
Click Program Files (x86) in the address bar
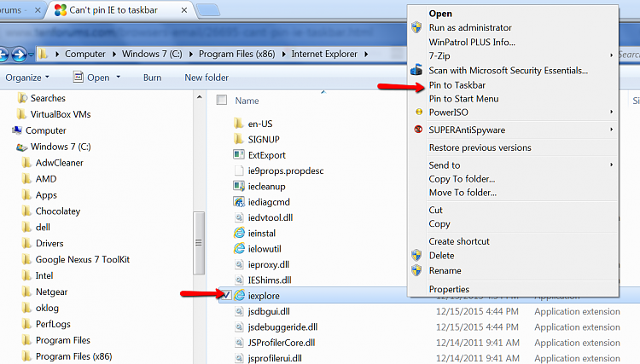(237, 54)
